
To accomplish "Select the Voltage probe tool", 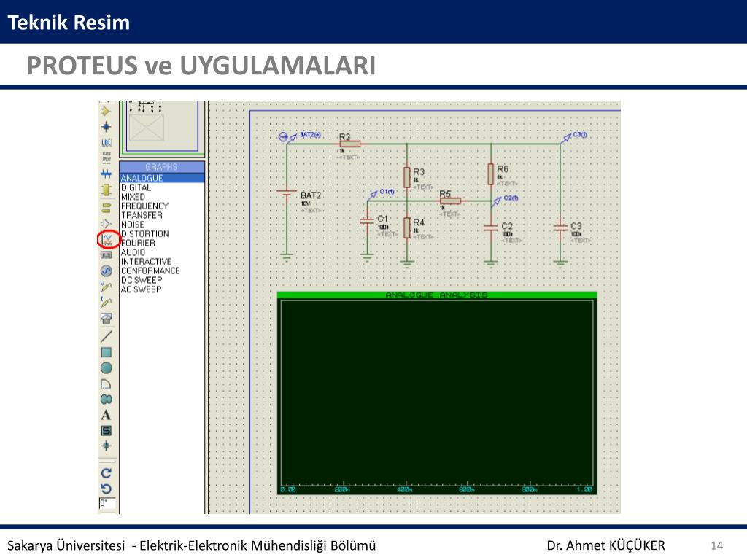I will [x=106, y=286].
